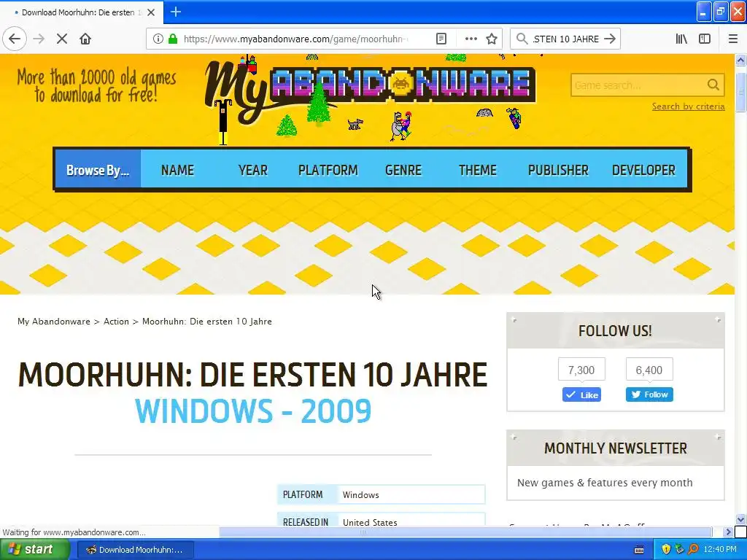
Task: Click the network connection tray icon
Action: (x=679, y=550)
